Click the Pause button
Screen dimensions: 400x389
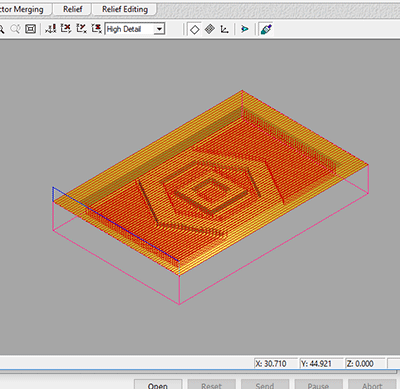[x=318, y=384]
